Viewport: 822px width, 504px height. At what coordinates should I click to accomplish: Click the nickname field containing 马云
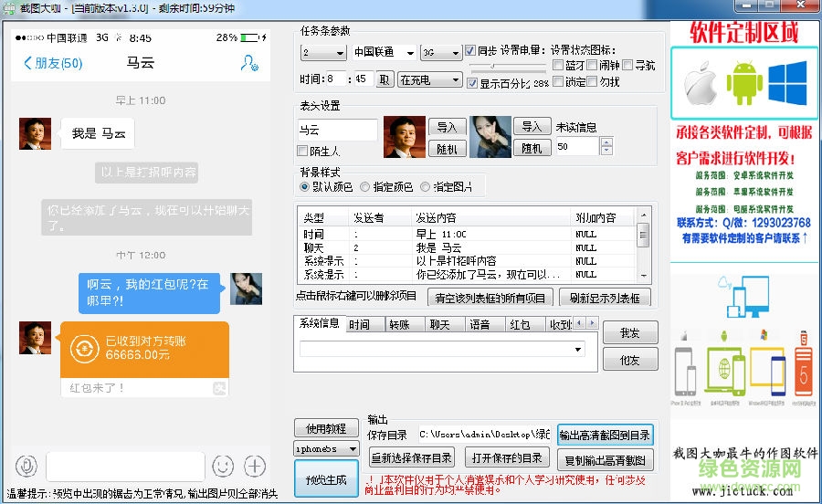pos(338,130)
